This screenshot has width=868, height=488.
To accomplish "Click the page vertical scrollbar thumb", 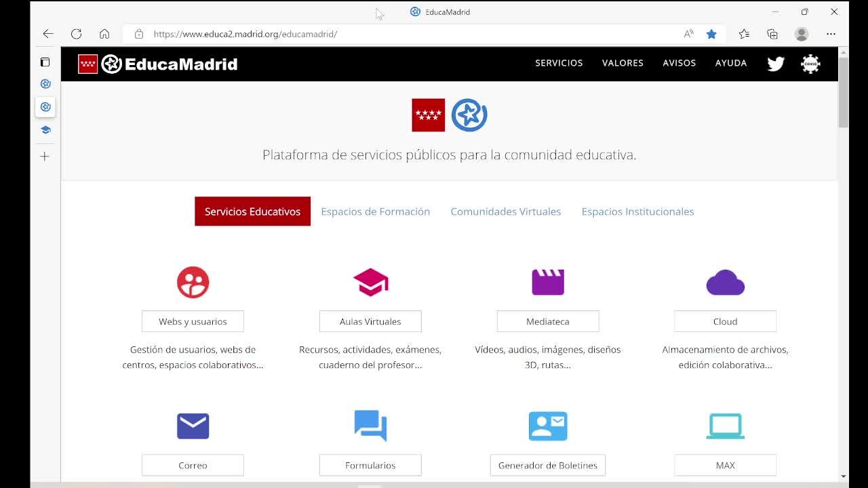I will [844, 92].
